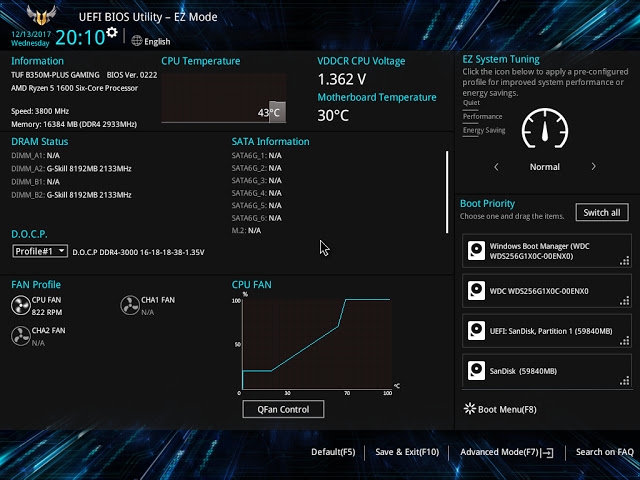Click the Boot Menu snowflake icon
The height and width of the screenshot is (480, 640).
[x=470, y=409]
